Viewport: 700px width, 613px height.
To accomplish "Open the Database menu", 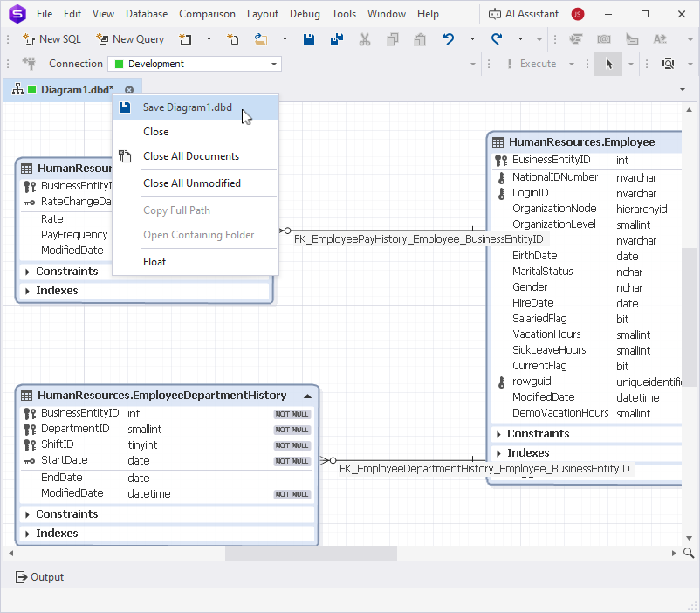I will click(147, 14).
